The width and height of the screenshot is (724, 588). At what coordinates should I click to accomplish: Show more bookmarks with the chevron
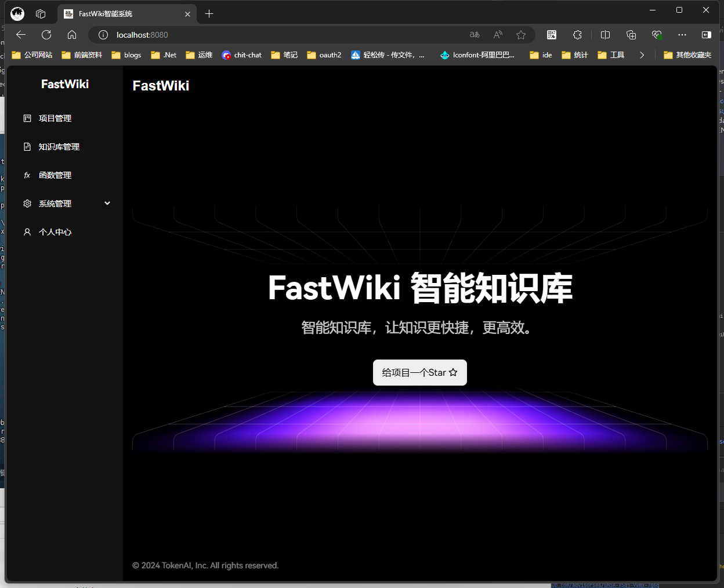pos(642,55)
